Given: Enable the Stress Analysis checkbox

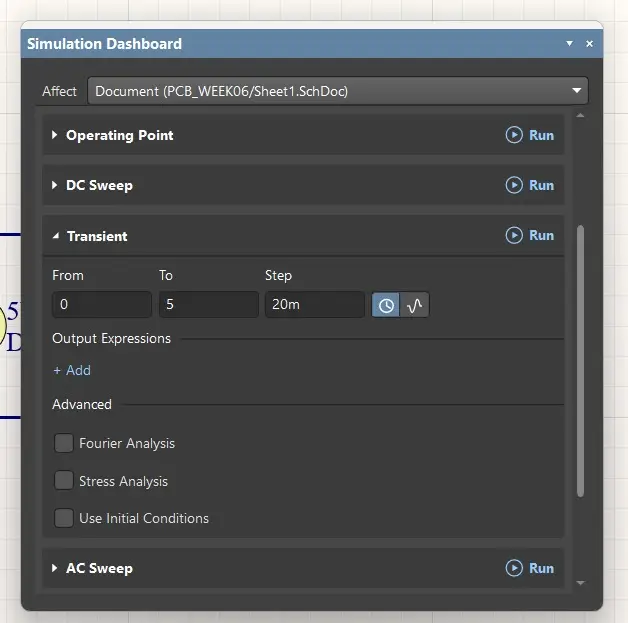Looking at the screenshot, I should click(x=64, y=481).
